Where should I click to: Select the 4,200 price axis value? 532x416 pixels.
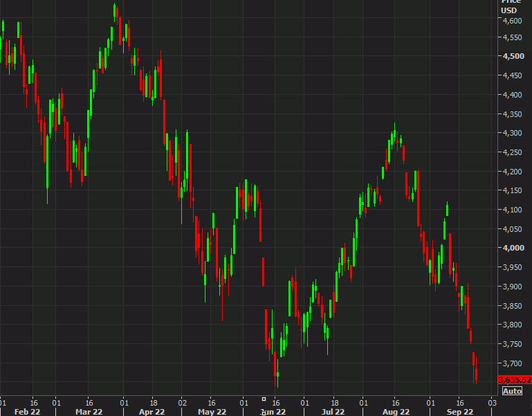click(513, 172)
